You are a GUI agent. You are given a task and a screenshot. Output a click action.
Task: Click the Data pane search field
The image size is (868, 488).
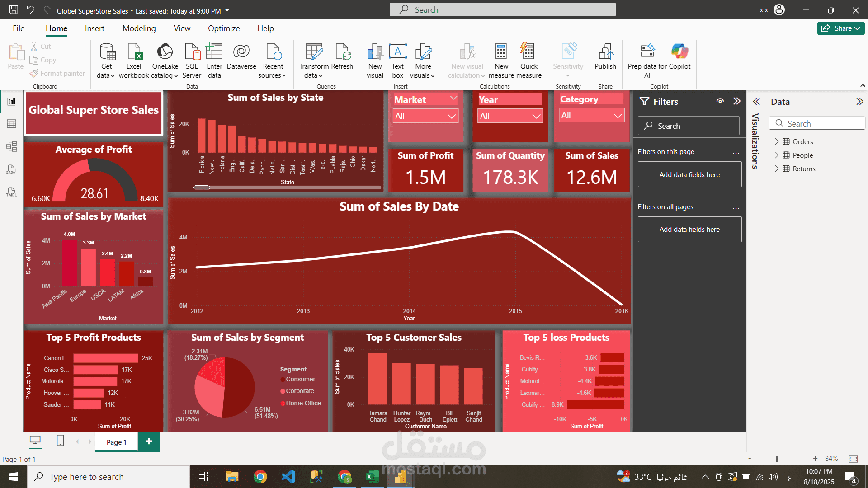[817, 123]
